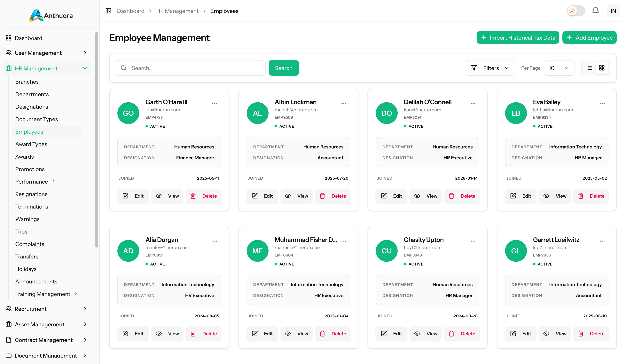Open three-dot menu on Garth O'Hara III card

tap(215, 103)
